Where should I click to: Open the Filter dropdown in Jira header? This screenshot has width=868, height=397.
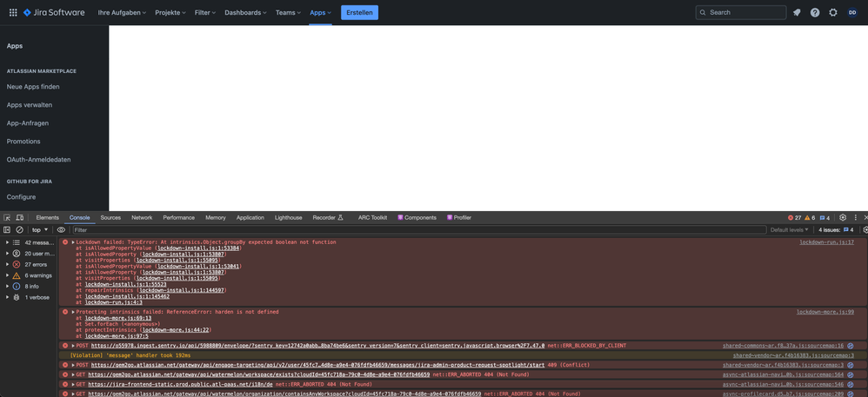[x=204, y=12]
